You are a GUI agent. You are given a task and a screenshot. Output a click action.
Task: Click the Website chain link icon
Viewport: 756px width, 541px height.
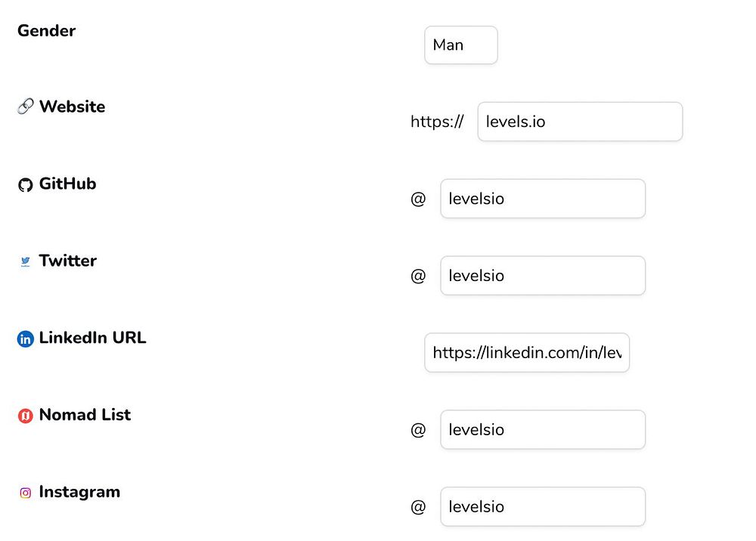click(25, 107)
